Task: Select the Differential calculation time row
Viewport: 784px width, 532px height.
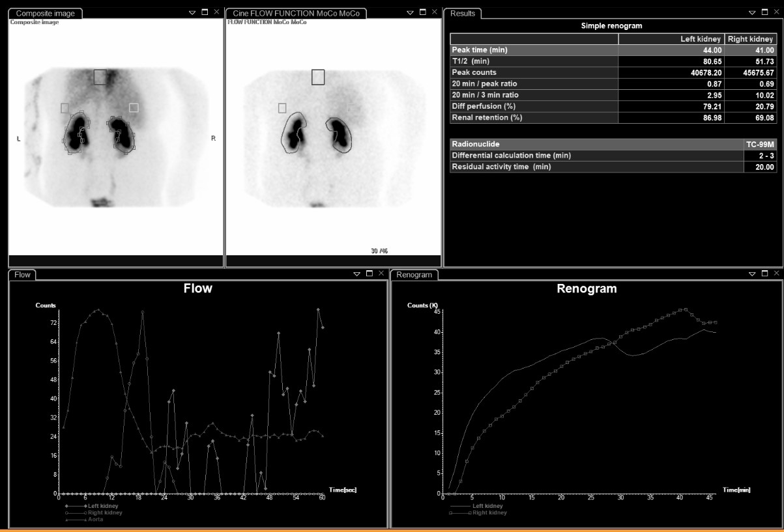Action: (x=613, y=156)
